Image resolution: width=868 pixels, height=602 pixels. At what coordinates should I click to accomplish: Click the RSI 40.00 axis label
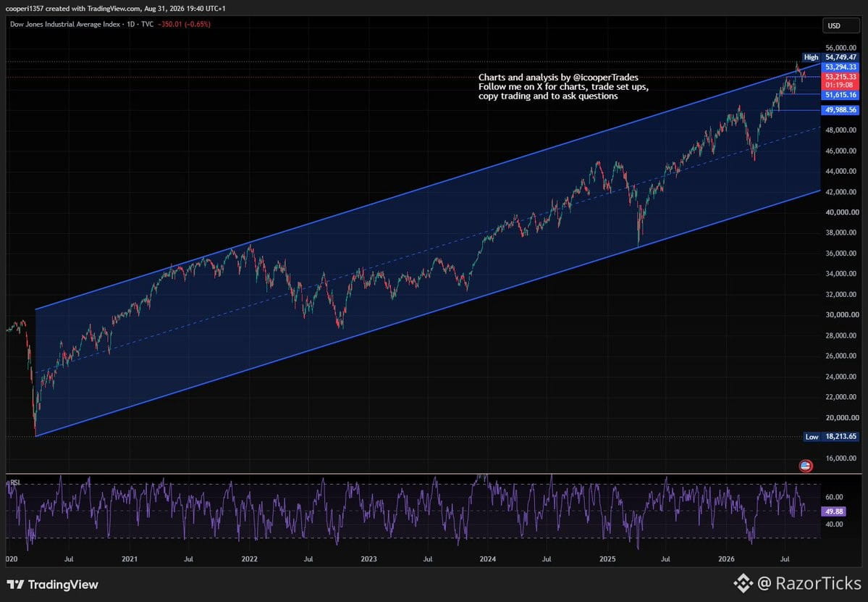tap(834, 524)
